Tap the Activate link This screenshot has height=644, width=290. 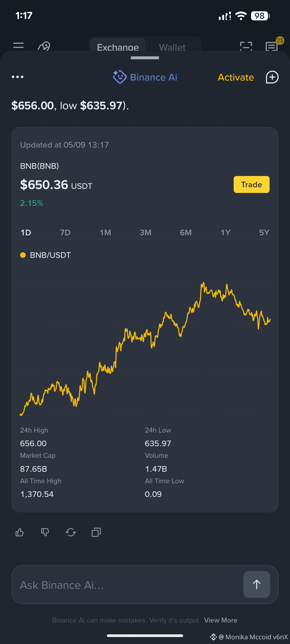coord(236,77)
